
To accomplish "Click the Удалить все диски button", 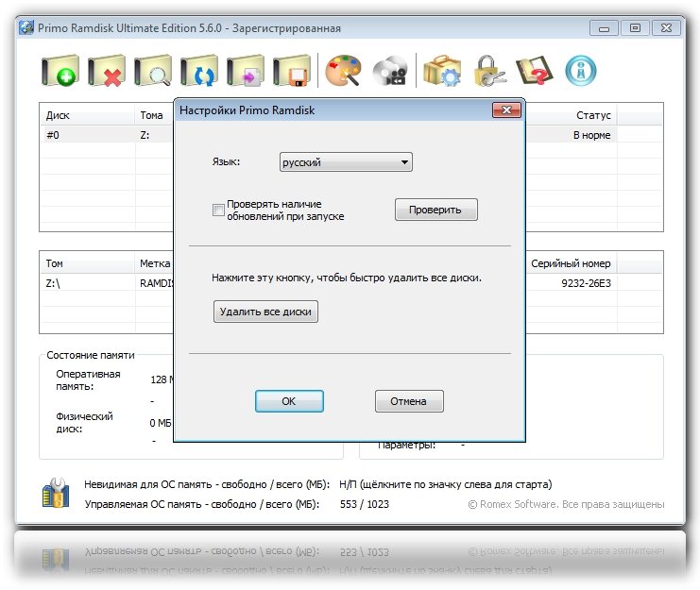I will pos(265,311).
